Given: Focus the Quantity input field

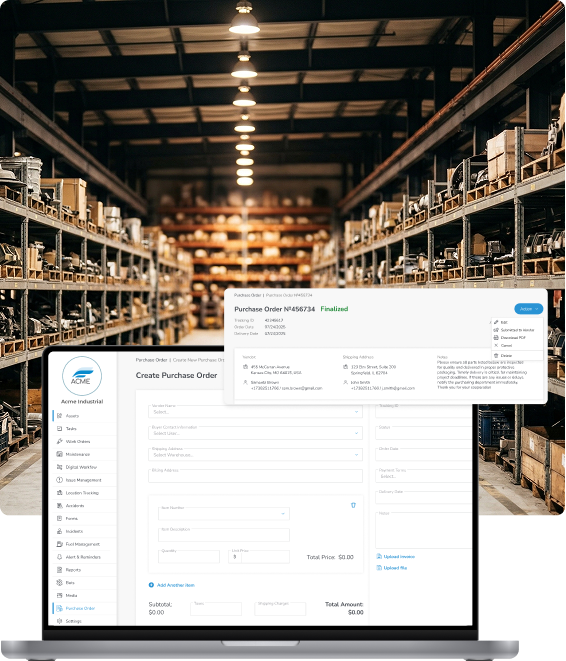Looking at the screenshot, I should click(189, 556).
